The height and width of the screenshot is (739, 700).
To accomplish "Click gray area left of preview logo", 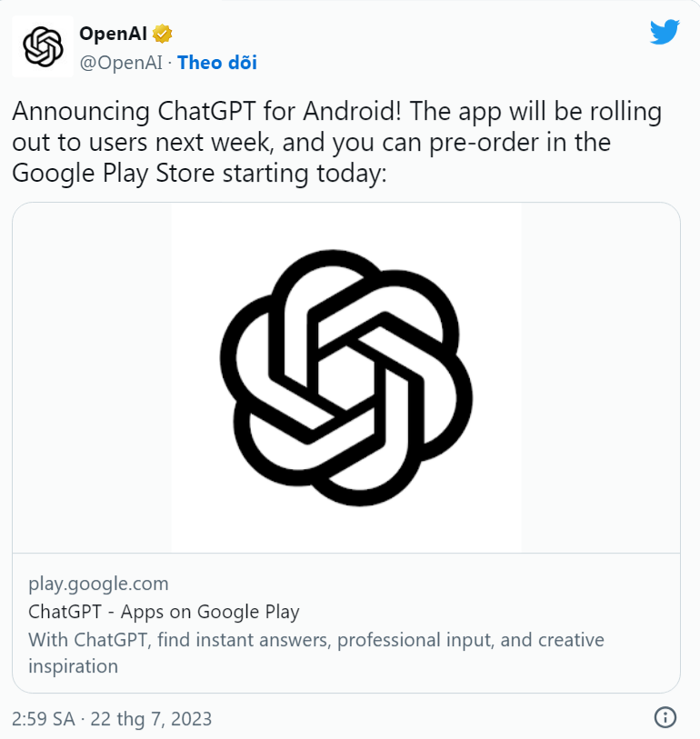I will (92, 377).
